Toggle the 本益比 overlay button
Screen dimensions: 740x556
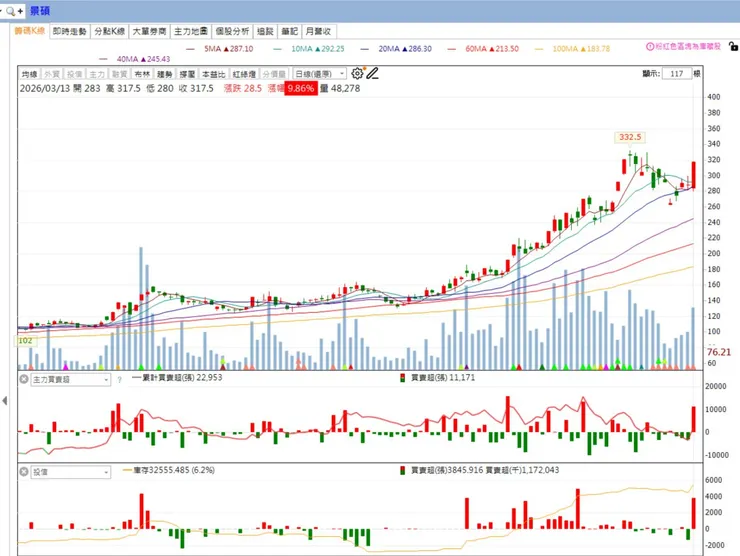click(x=214, y=74)
